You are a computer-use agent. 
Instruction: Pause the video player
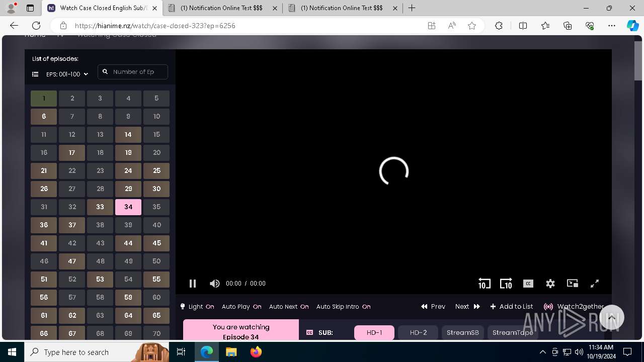[x=193, y=284]
